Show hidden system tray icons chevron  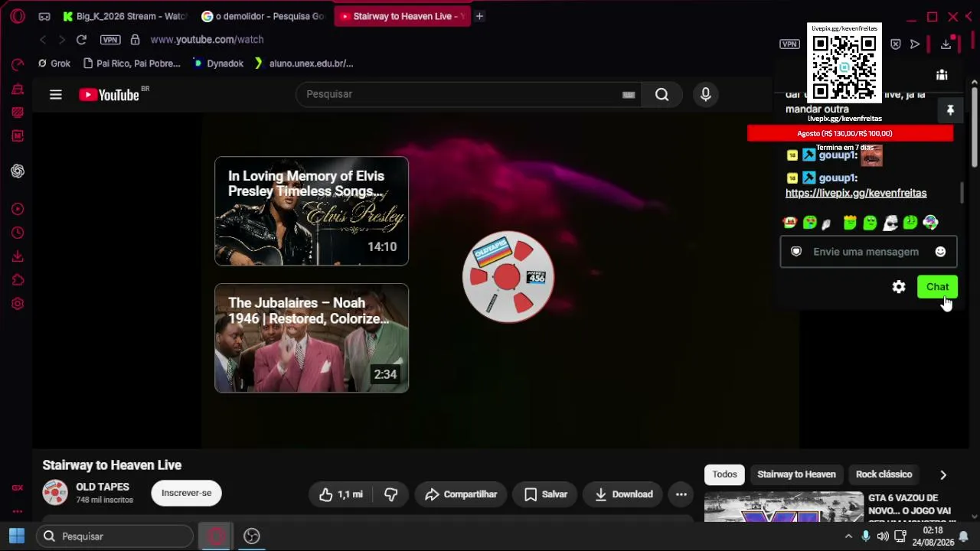[x=848, y=536]
